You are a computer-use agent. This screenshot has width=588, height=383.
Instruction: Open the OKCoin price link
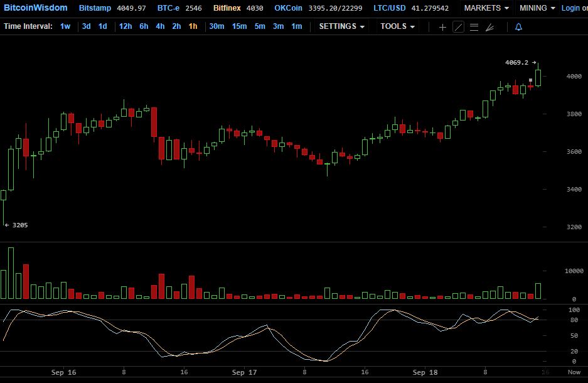289,8
